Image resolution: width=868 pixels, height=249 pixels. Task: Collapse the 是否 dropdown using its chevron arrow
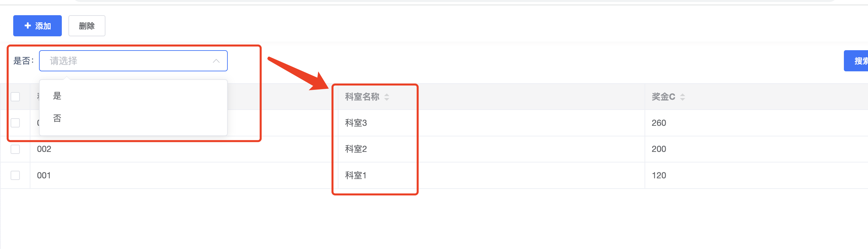(216, 61)
